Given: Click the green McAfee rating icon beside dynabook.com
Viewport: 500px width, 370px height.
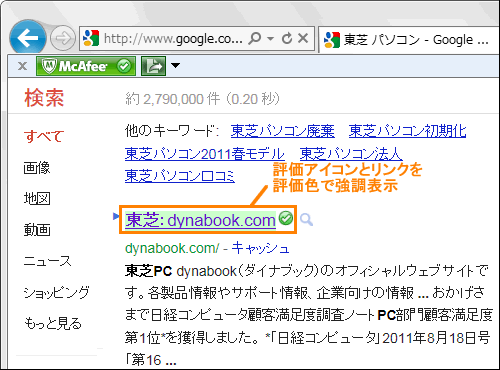Looking at the screenshot, I should pos(286,219).
